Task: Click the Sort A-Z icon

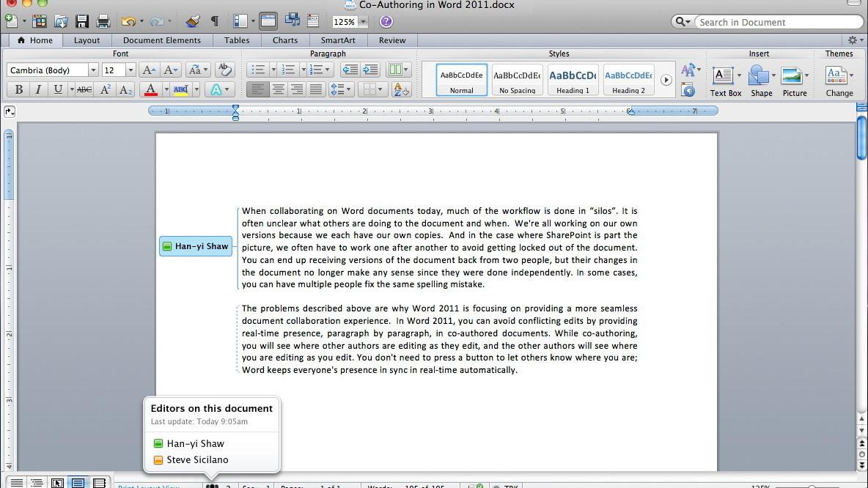Action: pyautogui.click(x=400, y=89)
